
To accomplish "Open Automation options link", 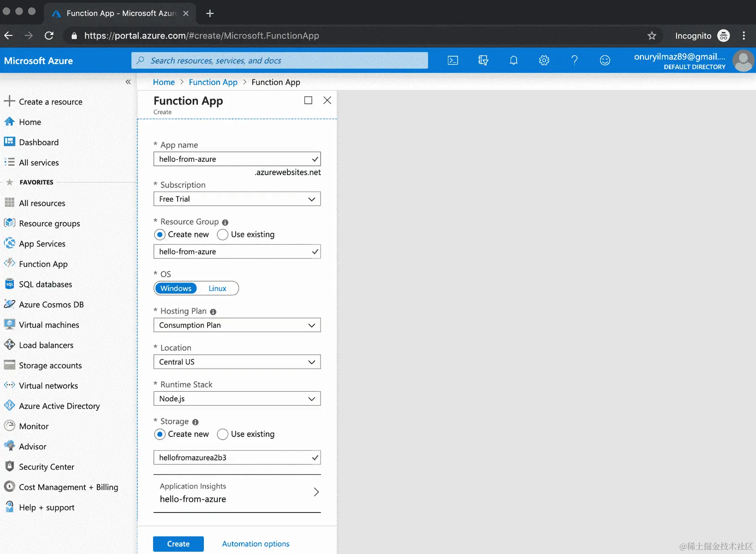I will [x=256, y=544].
